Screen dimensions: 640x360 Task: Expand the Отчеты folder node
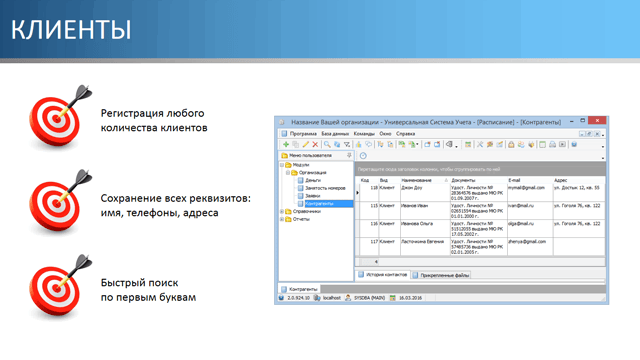[282, 219]
